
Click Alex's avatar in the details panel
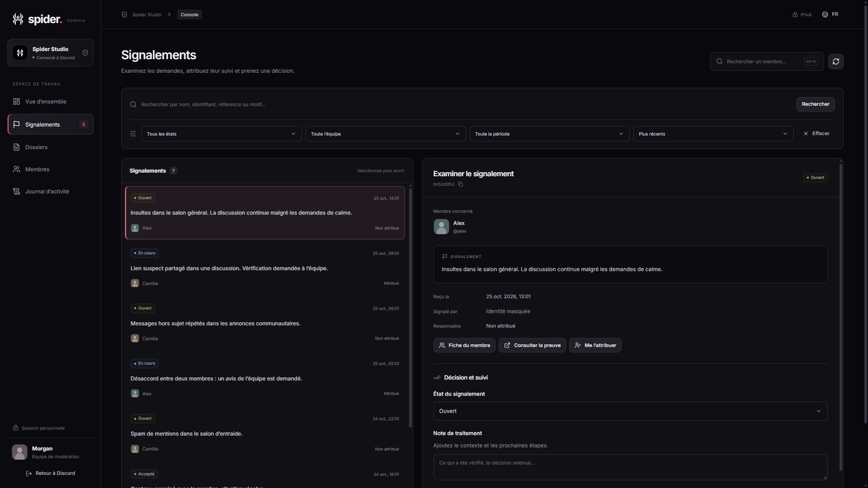pos(441,226)
